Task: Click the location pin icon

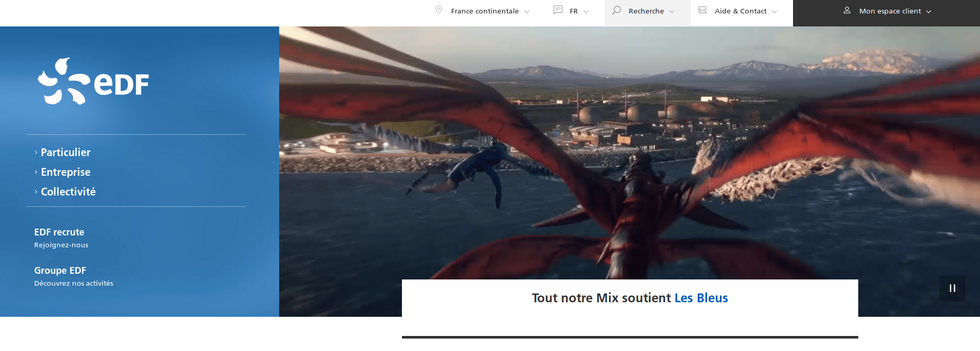Action: [x=439, y=10]
